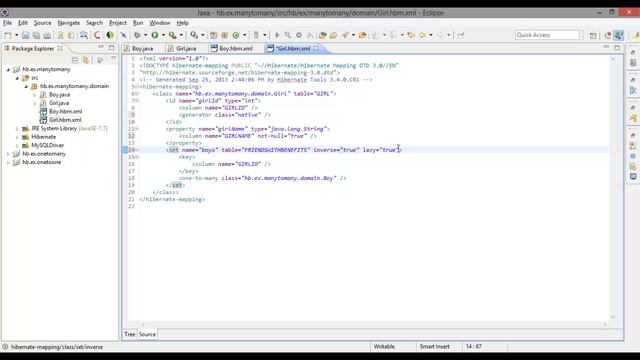This screenshot has width=640, height=360.
Task: Click the Save All toolbar icon
Action: coord(36,35)
